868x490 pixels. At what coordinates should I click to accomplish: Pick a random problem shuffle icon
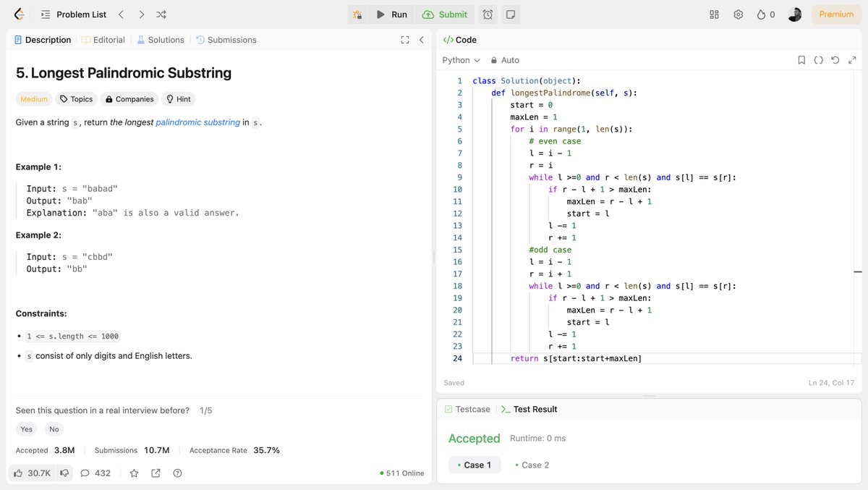coord(161,14)
